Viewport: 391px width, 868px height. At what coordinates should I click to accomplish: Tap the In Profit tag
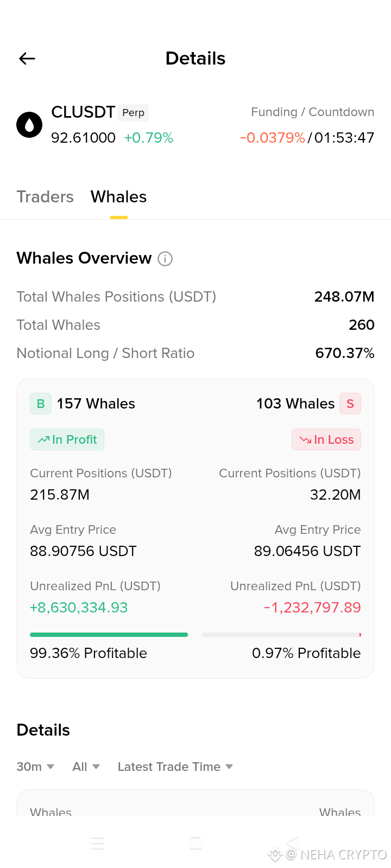pos(67,439)
